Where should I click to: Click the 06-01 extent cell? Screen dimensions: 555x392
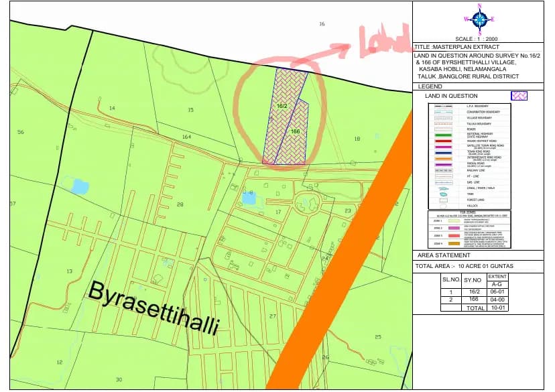coord(497,292)
